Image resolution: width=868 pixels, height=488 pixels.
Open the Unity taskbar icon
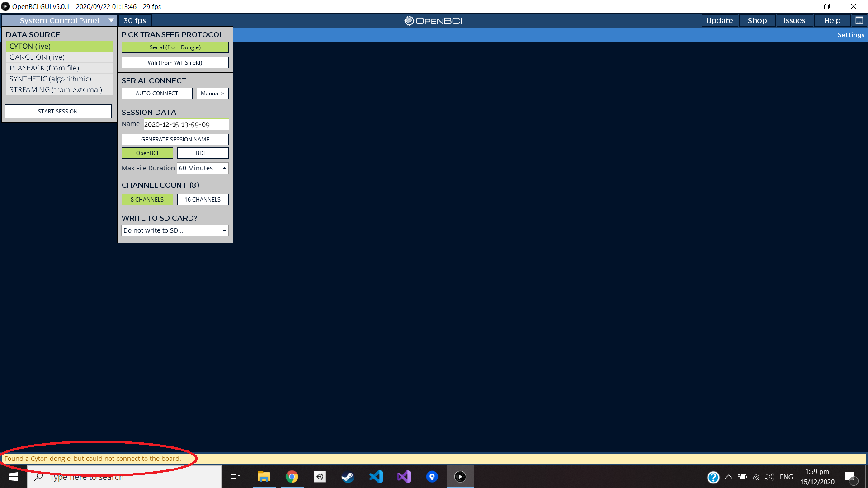320,477
